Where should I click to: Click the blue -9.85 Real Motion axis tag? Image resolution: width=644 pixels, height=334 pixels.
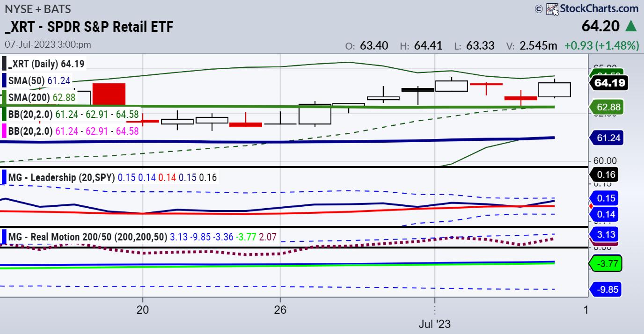[606, 290]
